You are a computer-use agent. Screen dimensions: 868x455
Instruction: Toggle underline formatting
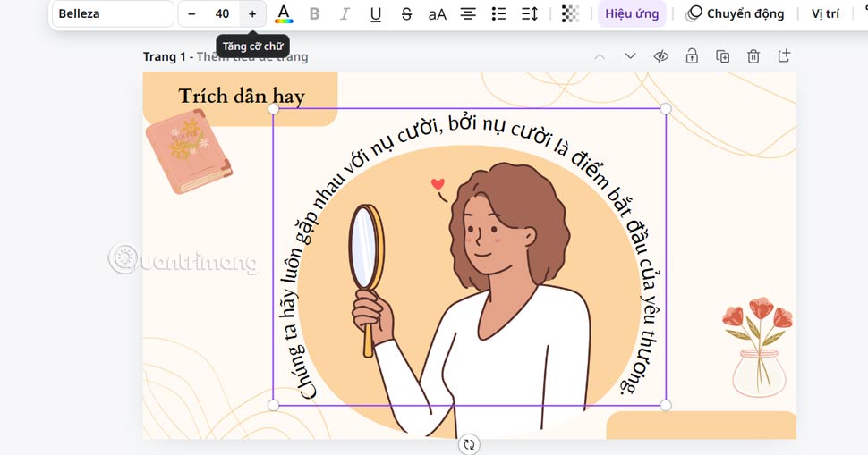pyautogui.click(x=376, y=13)
